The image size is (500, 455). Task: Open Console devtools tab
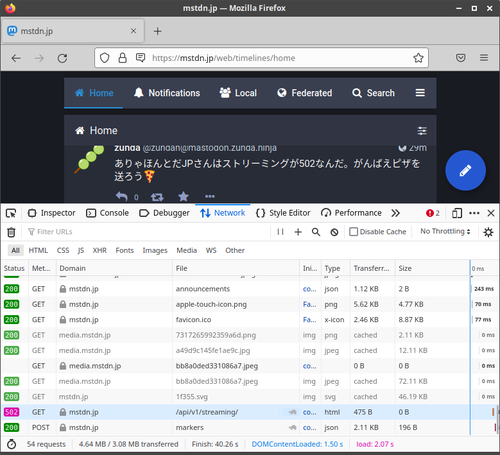pos(107,213)
